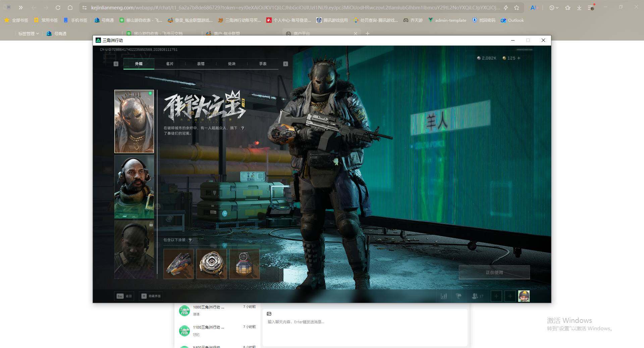
Task: Click the browser forward arrow
Action: click(x=46, y=7)
